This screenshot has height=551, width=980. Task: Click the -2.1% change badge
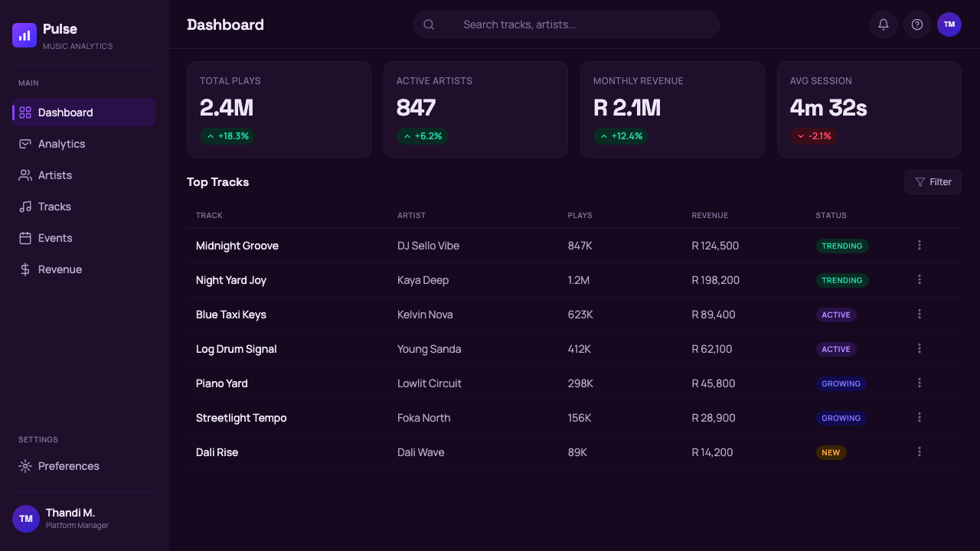(x=814, y=136)
